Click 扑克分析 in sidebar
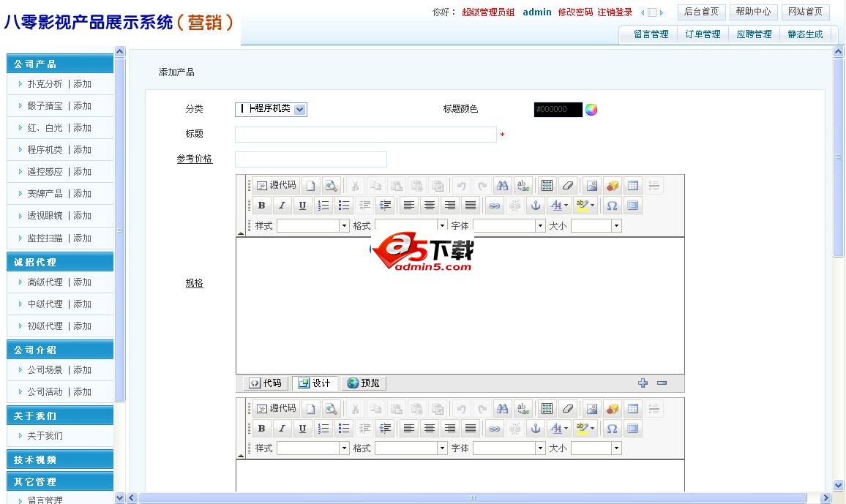 pos(45,84)
